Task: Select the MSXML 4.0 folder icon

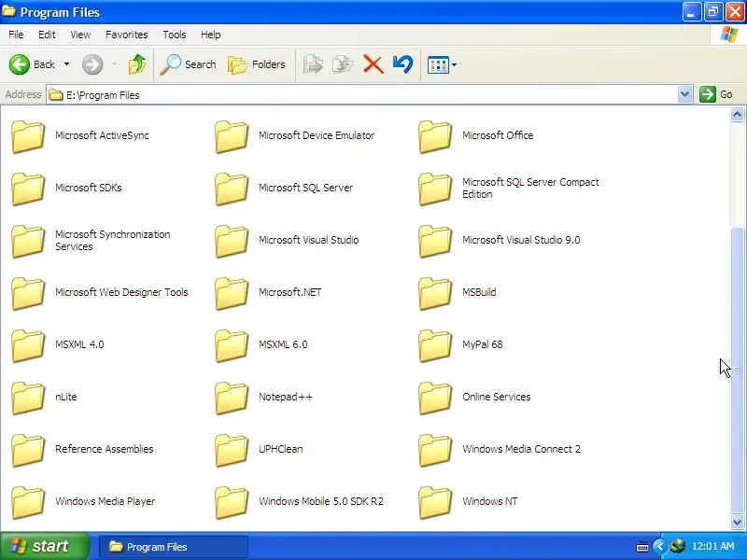Action: 28,346
